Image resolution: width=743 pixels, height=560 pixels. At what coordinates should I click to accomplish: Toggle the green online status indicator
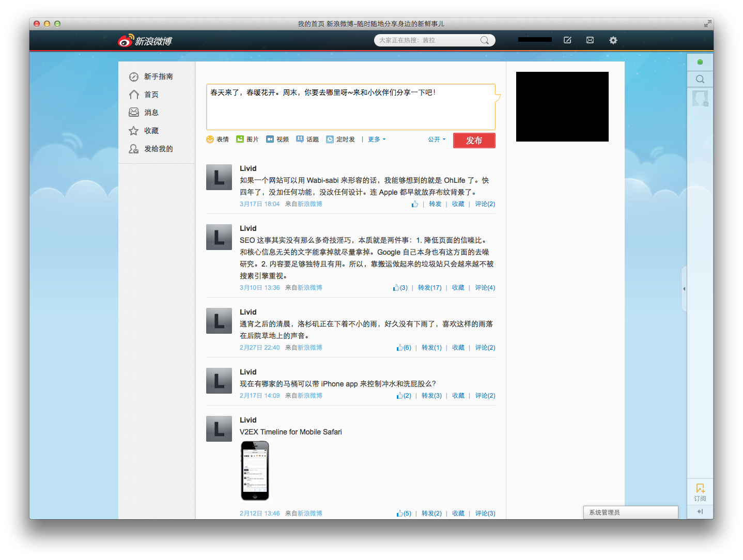point(700,62)
